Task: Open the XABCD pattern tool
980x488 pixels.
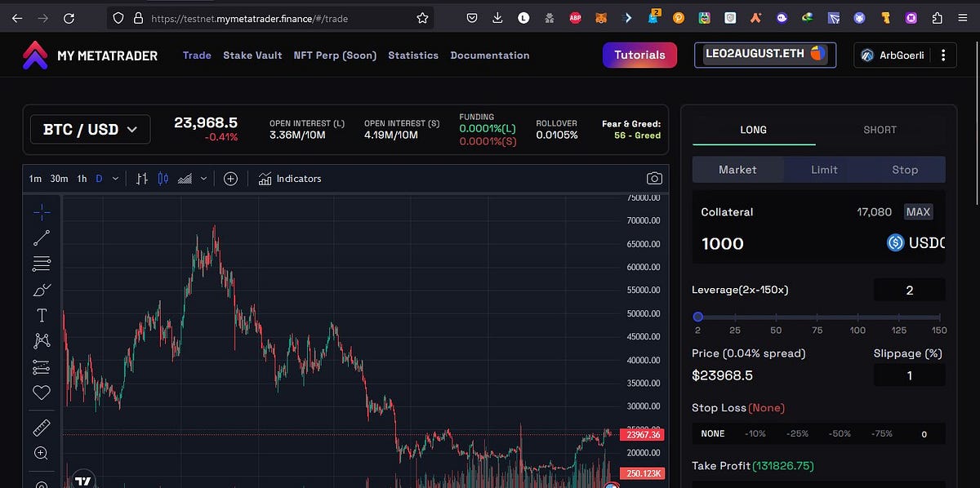Action: click(x=42, y=340)
